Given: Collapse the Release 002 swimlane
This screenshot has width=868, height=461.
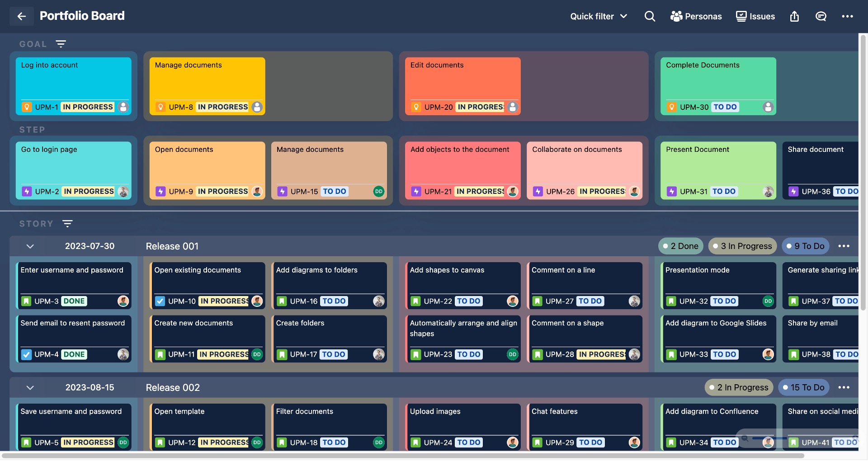Looking at the screenshot, I should [x=30, y=388].
